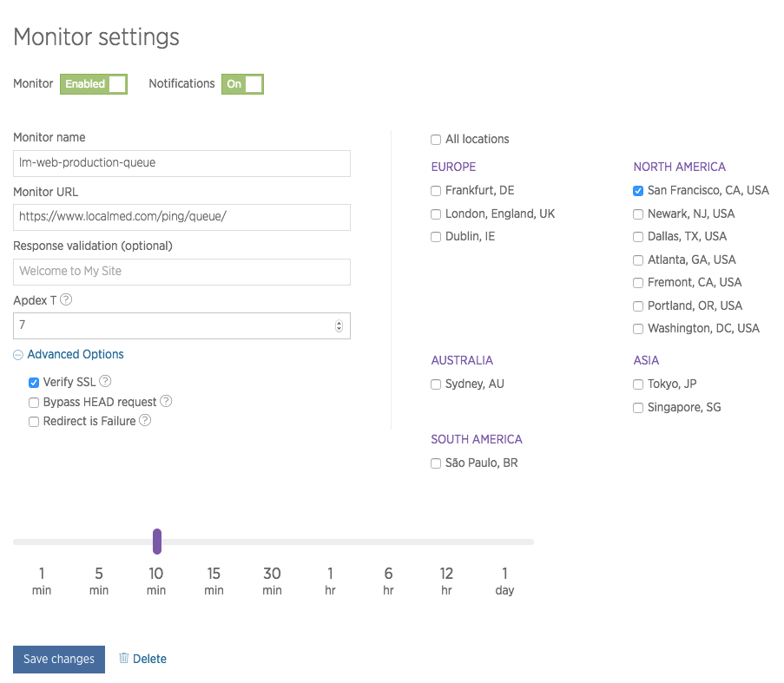Uncheck San Francisco, CA, USA location

(x=637, y=190)
